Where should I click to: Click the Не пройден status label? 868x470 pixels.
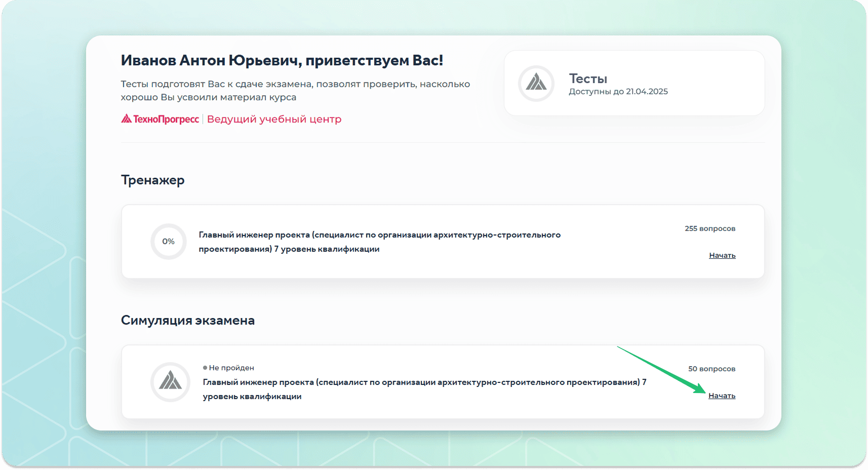coord(231,368)
